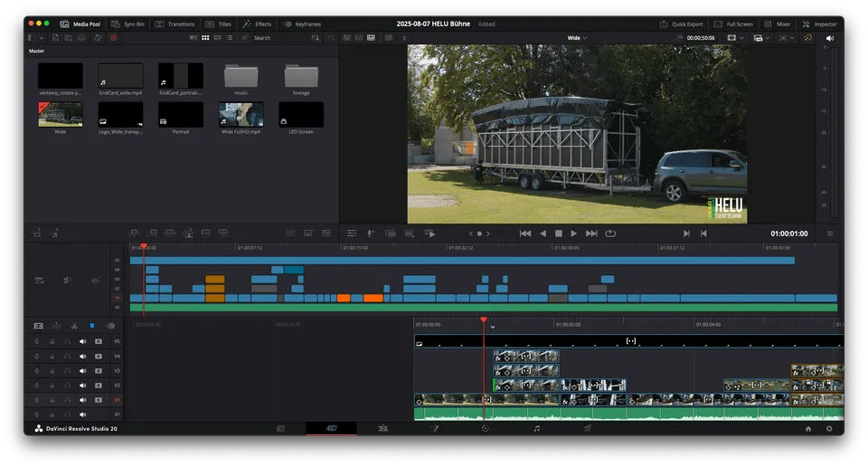Open the Media Pool tab
This screenshot has height=467, width=868.
coord(80,24)
